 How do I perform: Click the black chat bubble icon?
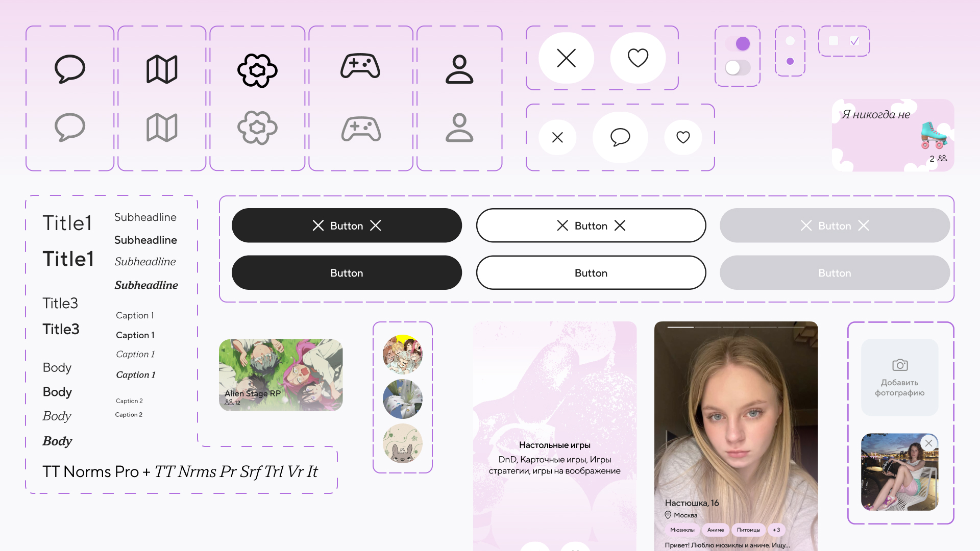point(70,69)
